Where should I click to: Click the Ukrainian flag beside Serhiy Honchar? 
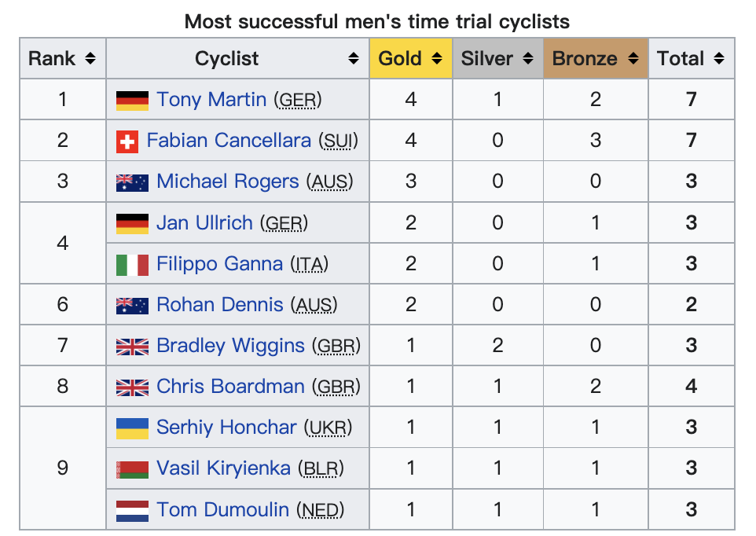pyautogui.click(x=132, y=428)
